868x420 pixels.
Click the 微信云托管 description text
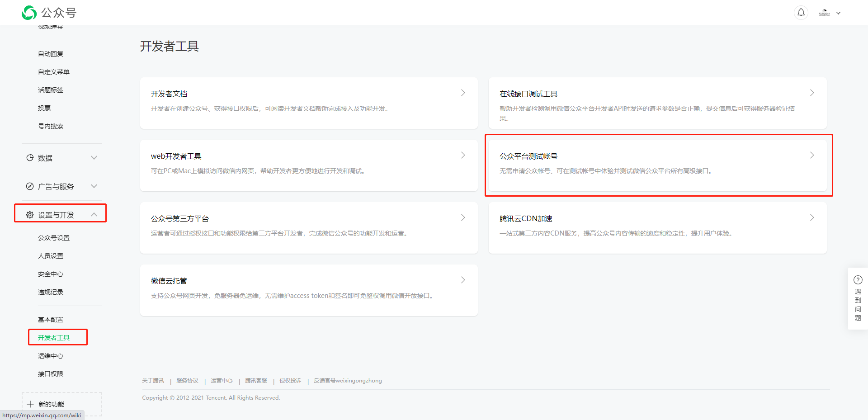293,296
